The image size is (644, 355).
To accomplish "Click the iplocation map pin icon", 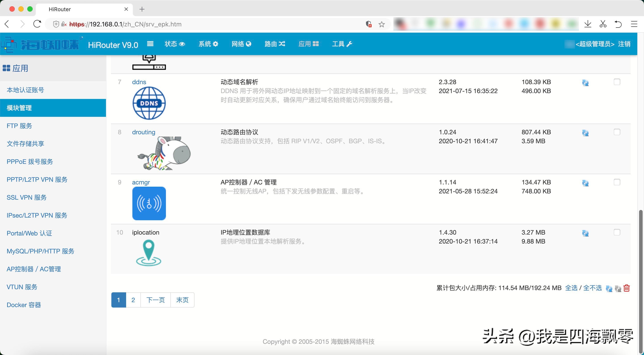I will pos(148,251).
